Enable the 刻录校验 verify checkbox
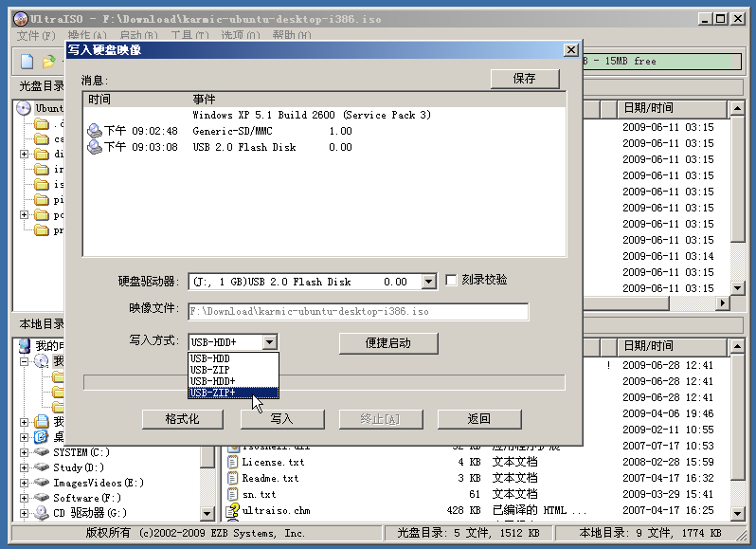This screenshot has width=756, height=549. (451, 281)
